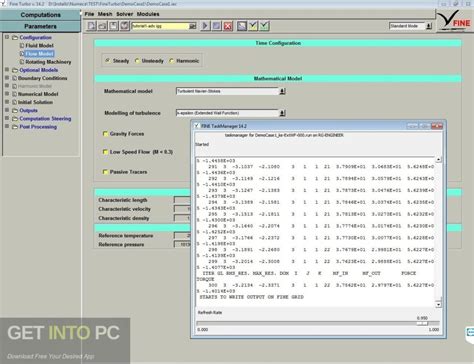
Task: Click the TaskManager log scroll down arrow
Action: point(438,304)
